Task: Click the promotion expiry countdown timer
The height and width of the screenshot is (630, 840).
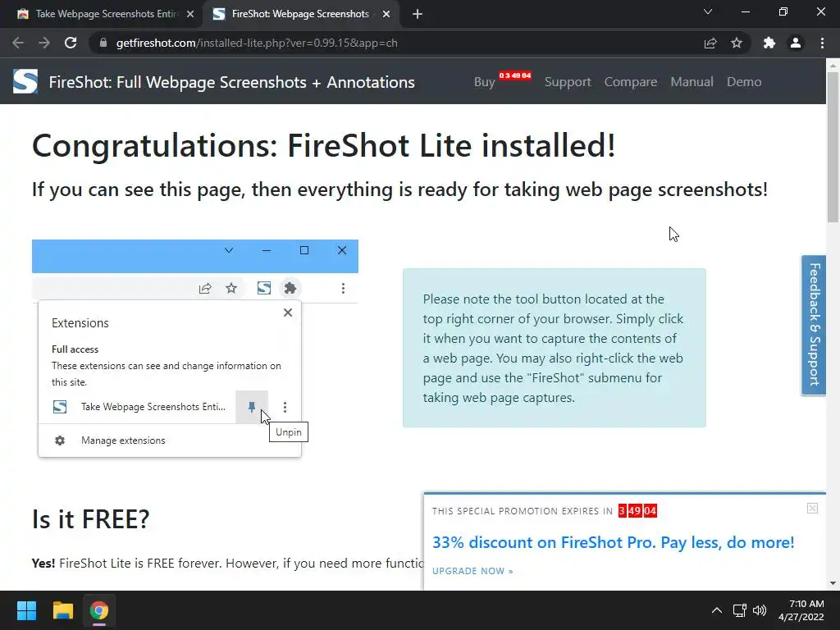Action: point(637,510)
